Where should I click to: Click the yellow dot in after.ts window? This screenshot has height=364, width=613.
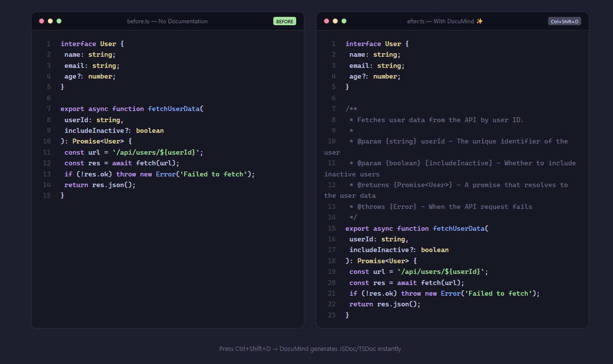[335, 21]
